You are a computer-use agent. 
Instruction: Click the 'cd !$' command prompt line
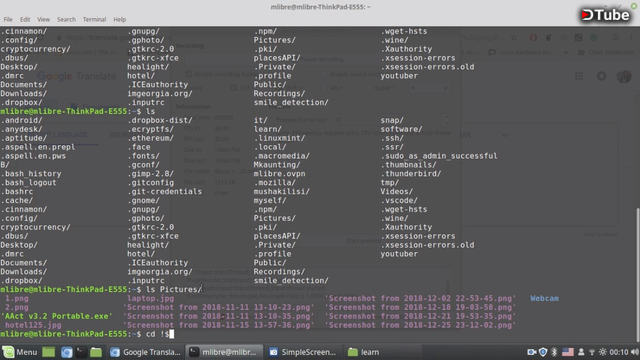coord(87,334)
